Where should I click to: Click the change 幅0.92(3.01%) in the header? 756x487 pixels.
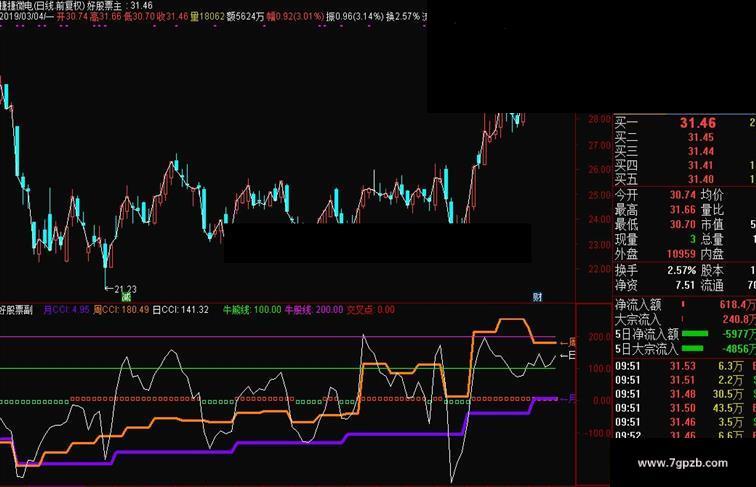[x=295, y=16]
